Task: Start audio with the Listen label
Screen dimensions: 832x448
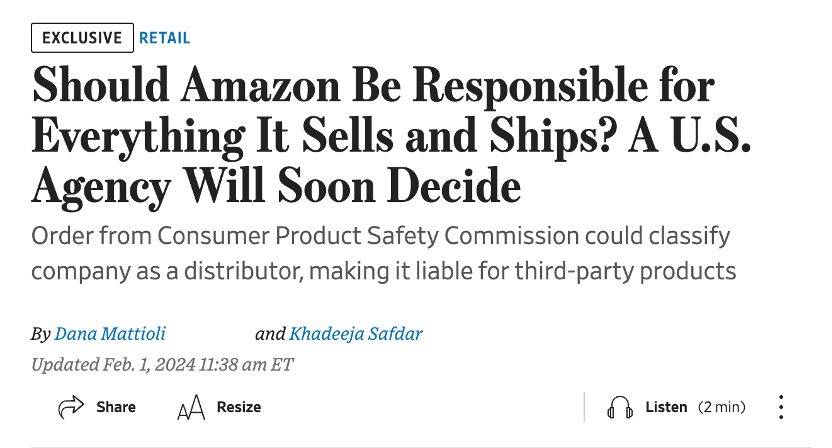Action: pos(666,407)
